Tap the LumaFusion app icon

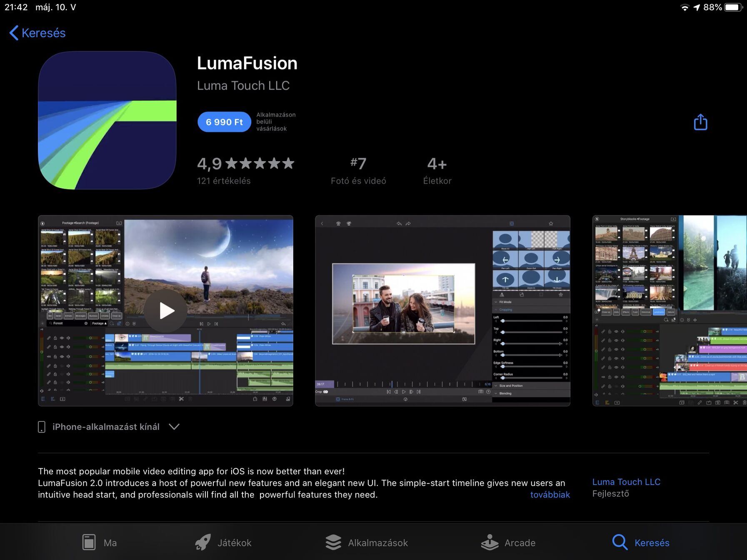(x=107, y=121)
